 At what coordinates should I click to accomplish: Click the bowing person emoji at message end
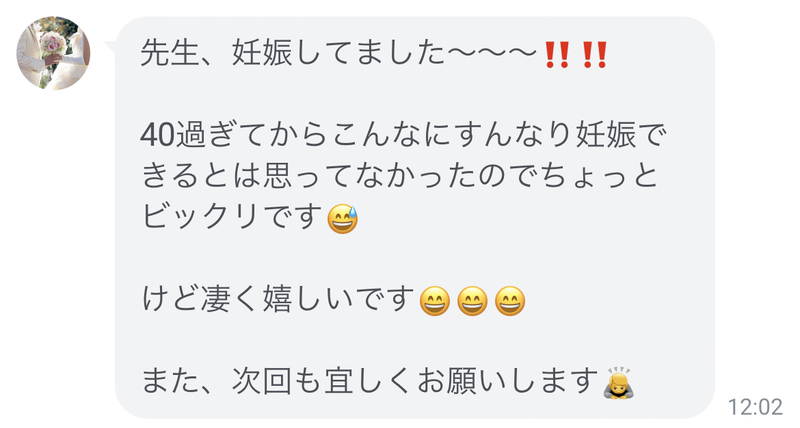tap(619, 382)
